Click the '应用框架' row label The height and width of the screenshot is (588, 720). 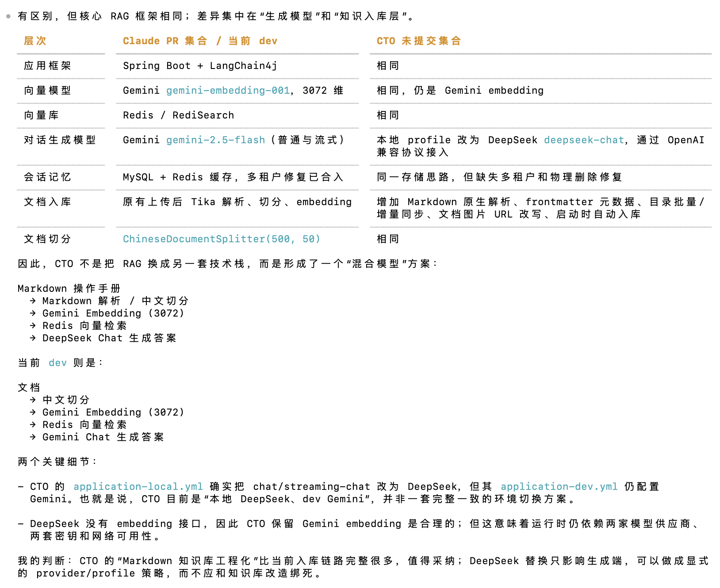click(x=47, y=66)
